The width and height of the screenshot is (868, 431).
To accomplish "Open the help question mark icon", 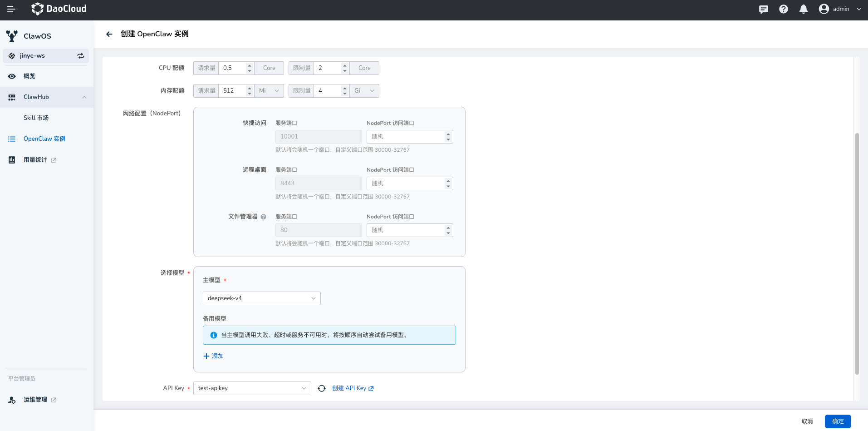I will pyautogui.click(x=784, y=9).
